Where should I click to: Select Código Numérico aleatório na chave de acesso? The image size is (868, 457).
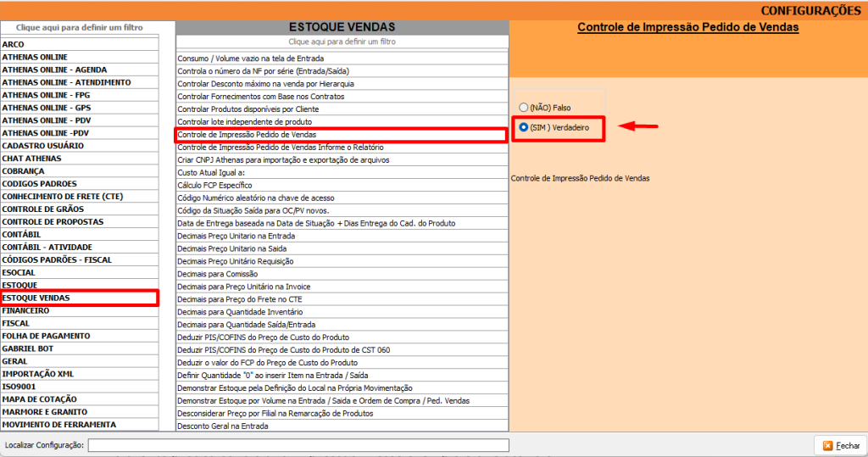tap(342, 198)
